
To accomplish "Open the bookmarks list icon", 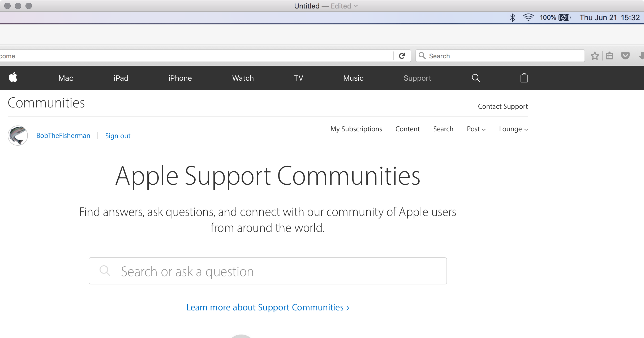I will [x=609, y=56].
